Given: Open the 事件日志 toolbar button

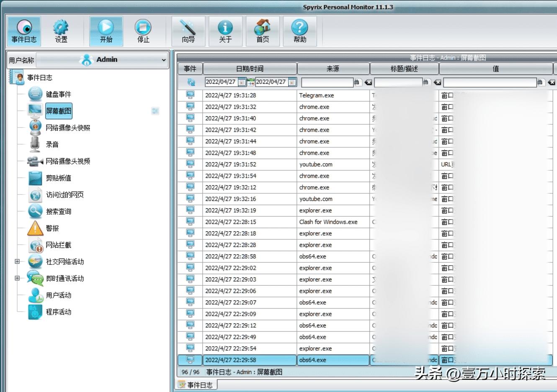Looking at the screenshot, I should click(x=24, y=31).
